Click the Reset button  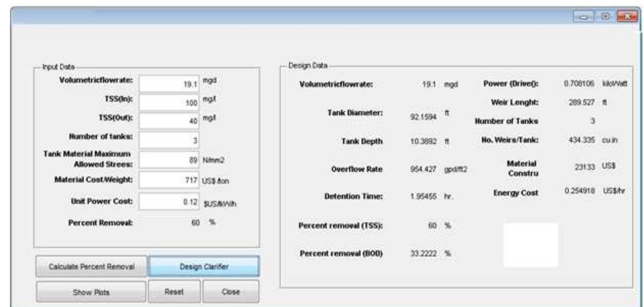(x=174, y=292)
